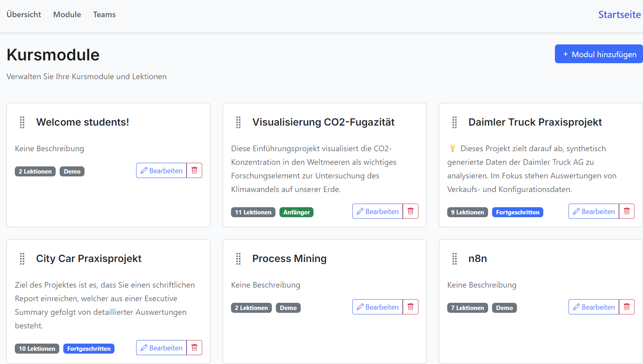The height and width of the screenshot is (364, 643).
Task: Click Bearbeiten on City Car Praxisprojekt
Action: coord(161,348)
